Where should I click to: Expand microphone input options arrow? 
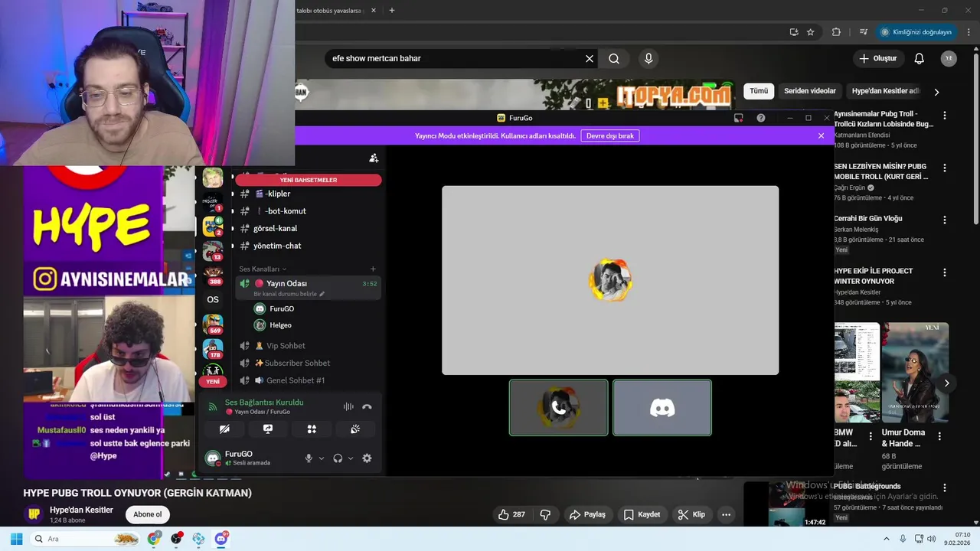[x=321, y=458]
